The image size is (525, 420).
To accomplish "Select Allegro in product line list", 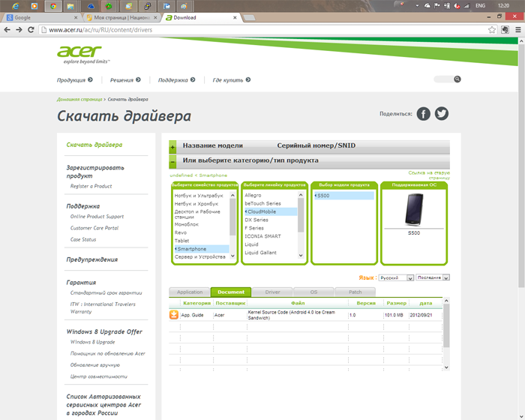I will (x=253, y=195).
